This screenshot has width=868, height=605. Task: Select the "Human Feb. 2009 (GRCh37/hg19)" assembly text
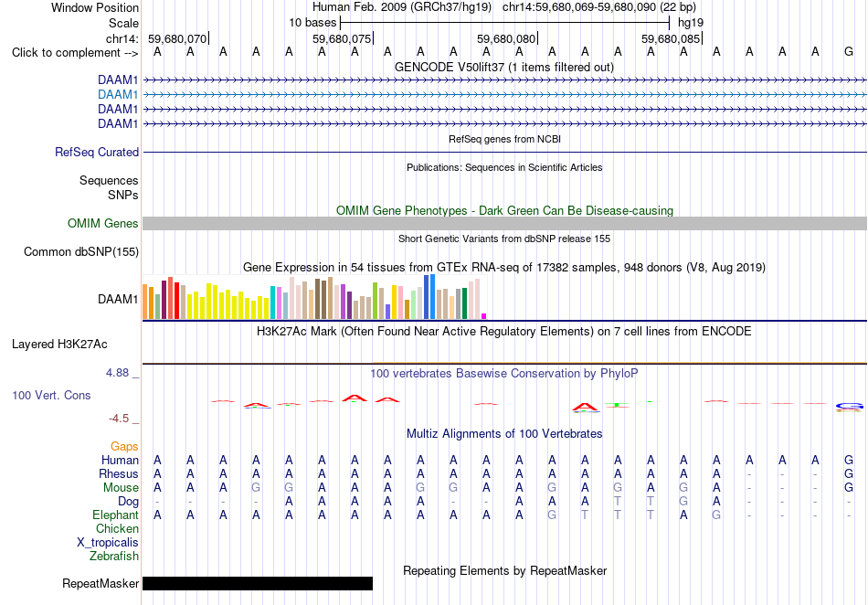(x=402, y=7)
